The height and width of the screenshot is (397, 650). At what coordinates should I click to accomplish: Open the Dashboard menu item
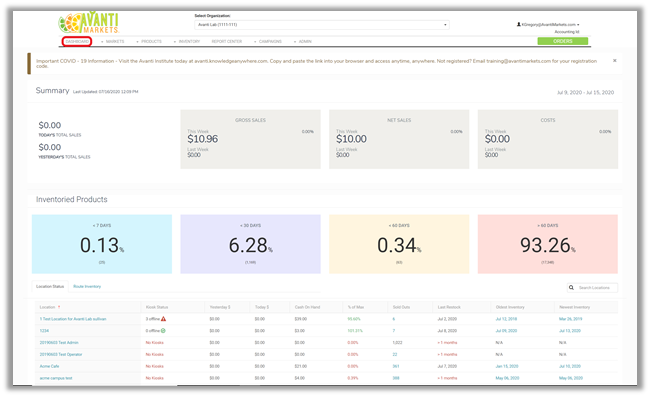(x=77, y=41)
